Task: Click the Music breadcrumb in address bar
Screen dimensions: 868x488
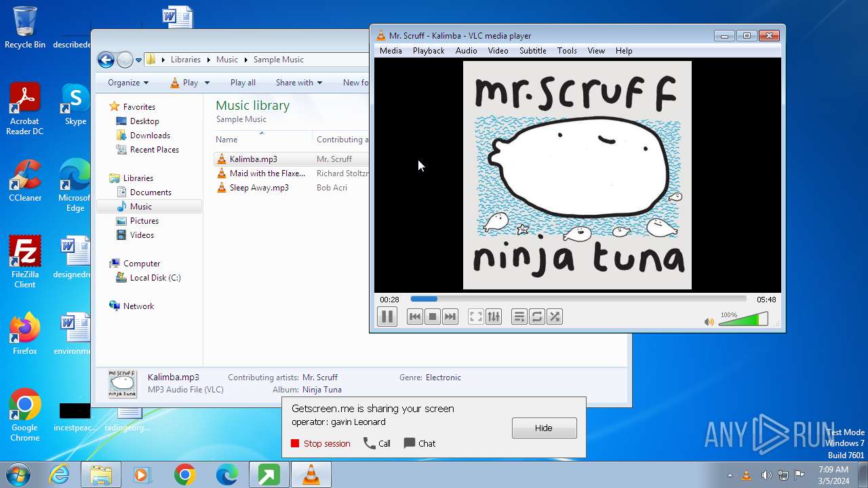Action: coord(227,60)
